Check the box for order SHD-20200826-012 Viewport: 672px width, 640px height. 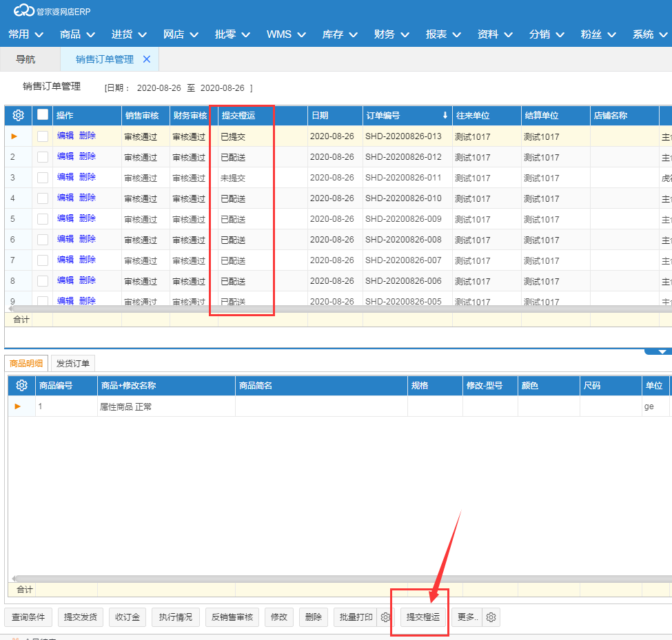click(x=43, y=157)
